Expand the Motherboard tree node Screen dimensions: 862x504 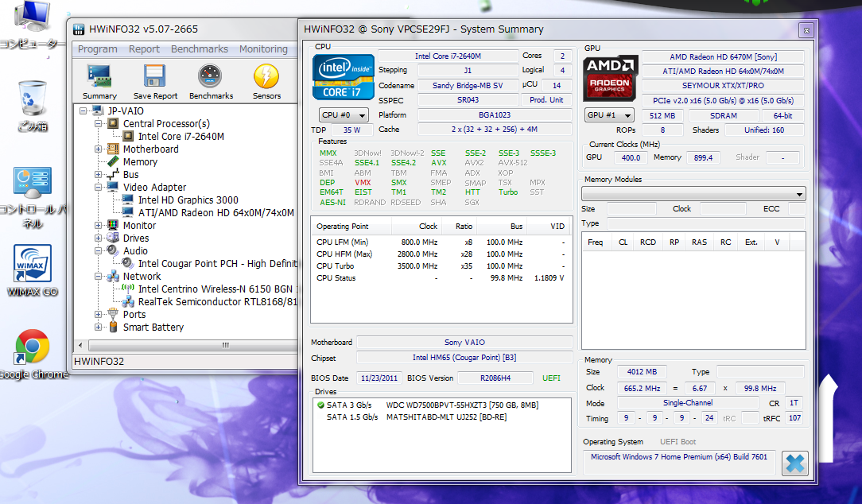pyautogui.click(x=99, y=149)
